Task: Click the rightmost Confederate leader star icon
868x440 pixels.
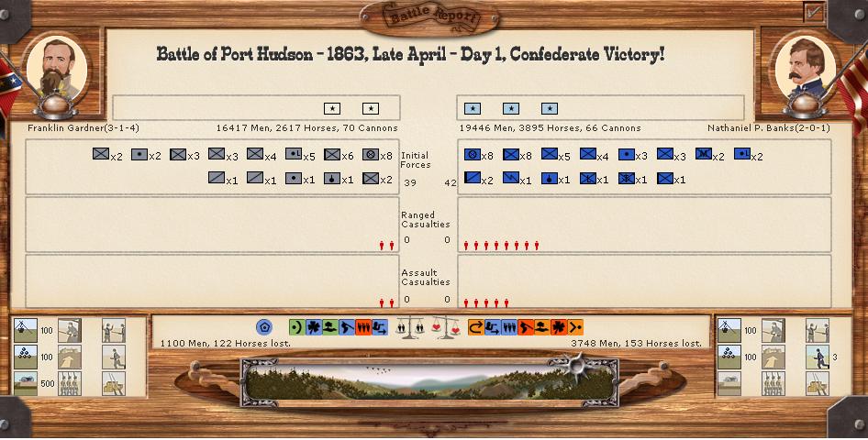Action: [x=371, y=109]
